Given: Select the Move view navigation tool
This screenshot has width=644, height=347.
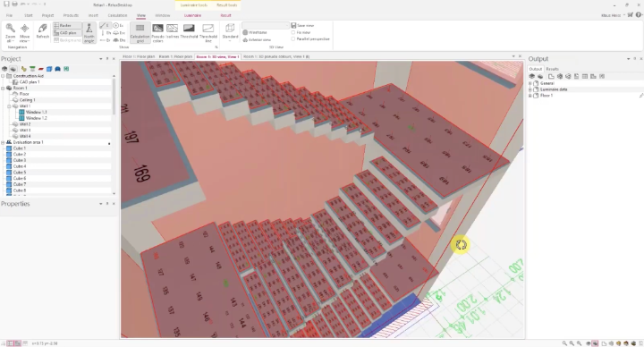Looking at the screenshot, I should (25, 32).
